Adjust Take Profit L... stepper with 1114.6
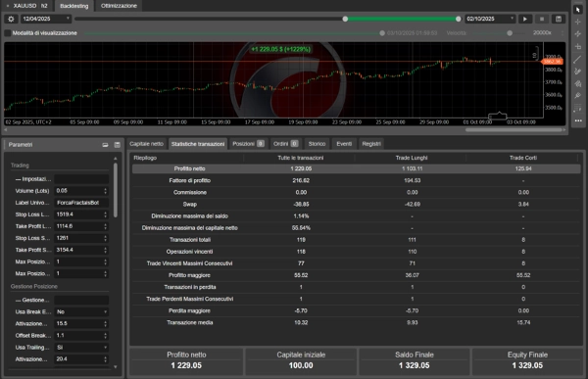Image resolution: width=588 pixels, height=379 pixels. click(106, 226)
